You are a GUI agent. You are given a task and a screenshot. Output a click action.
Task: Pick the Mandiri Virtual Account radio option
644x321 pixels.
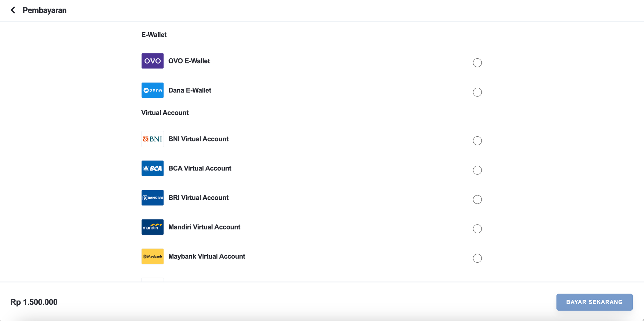click(x=477, y=229)
